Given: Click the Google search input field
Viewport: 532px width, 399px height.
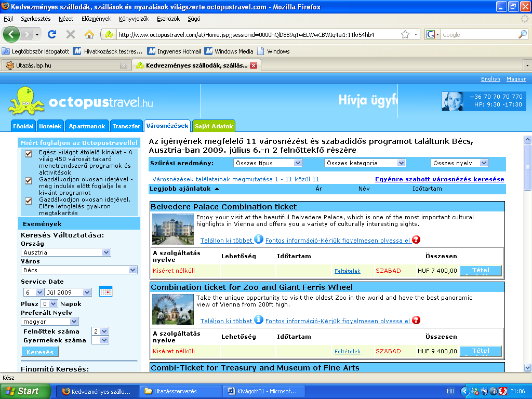Looking at the screenshot, I should [479, 35].
